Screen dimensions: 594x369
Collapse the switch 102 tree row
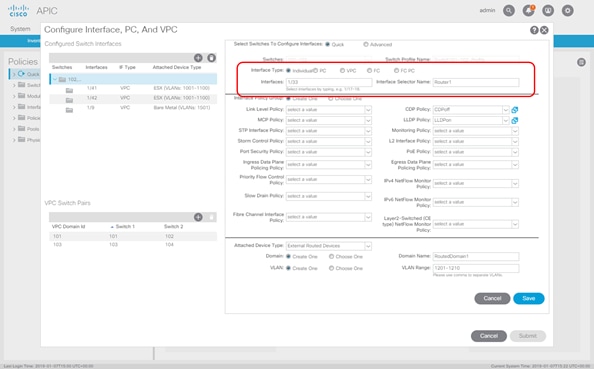tap(55, 79)
